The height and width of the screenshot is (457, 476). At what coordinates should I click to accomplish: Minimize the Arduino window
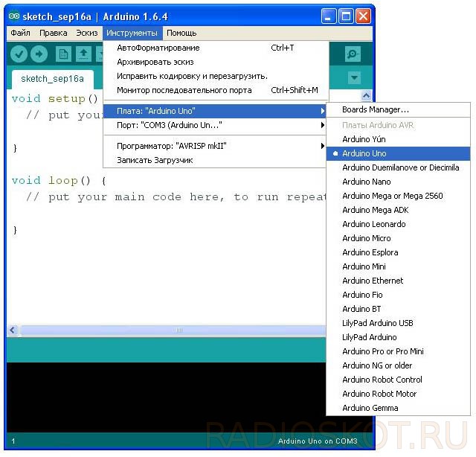328,16
